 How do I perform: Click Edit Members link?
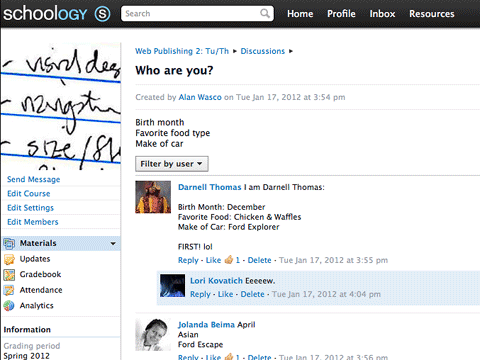pos(33,222)
